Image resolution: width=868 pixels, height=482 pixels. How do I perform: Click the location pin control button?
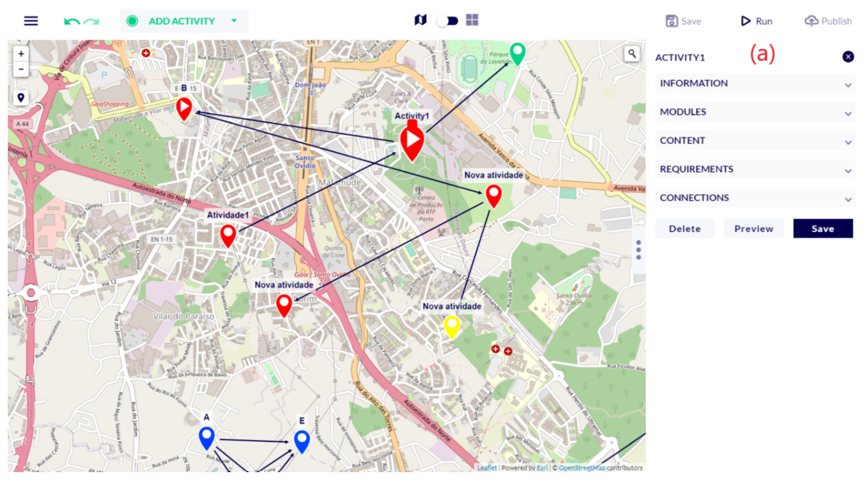point(21,98)
